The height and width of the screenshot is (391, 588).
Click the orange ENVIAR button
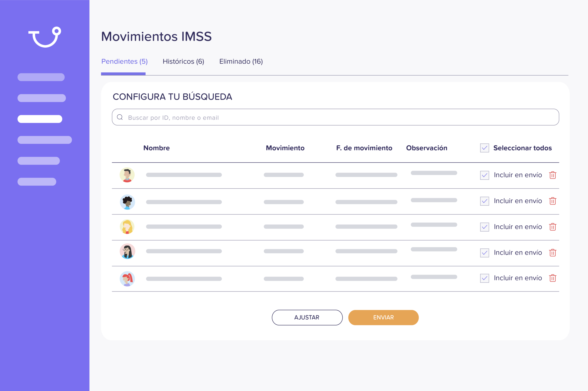(x=383, y=317)
